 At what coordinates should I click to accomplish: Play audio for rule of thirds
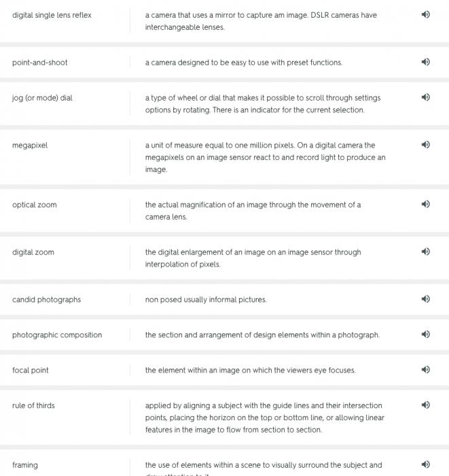click(425, 406)
